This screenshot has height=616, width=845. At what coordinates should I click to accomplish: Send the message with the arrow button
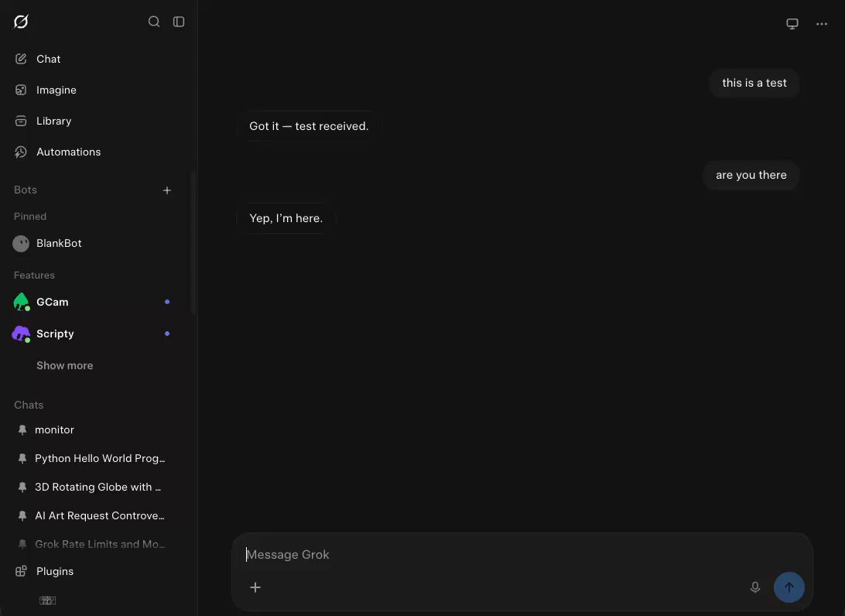click(789, 587)
